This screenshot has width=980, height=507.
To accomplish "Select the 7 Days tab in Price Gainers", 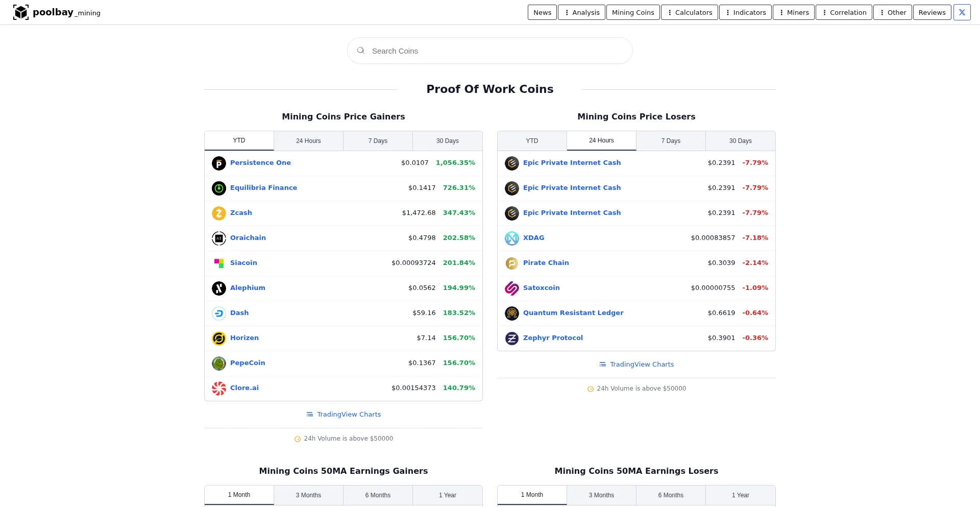I will pos(378,141).
